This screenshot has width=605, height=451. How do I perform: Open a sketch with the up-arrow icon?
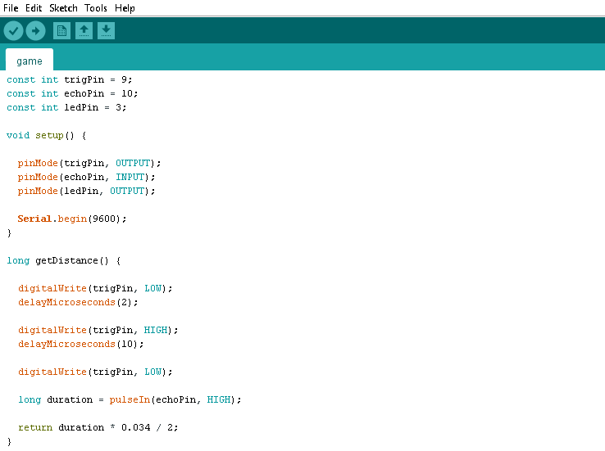tap(84, 30)
